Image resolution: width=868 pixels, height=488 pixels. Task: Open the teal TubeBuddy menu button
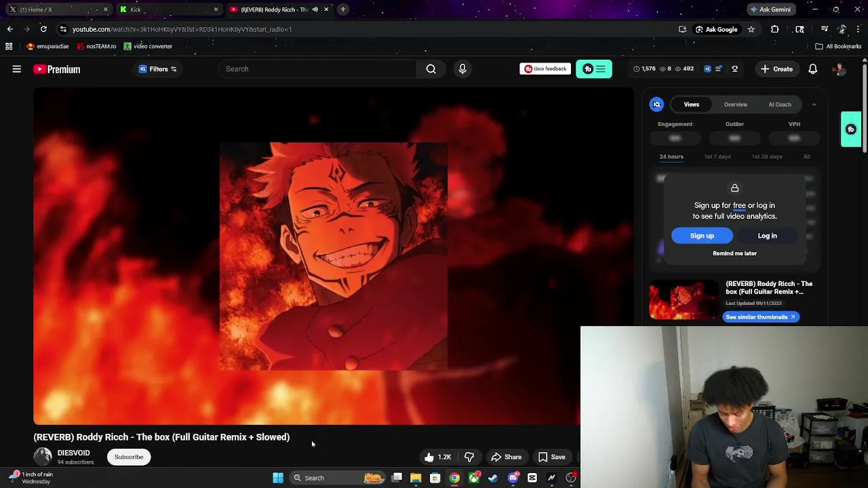(x=594, y=69)
